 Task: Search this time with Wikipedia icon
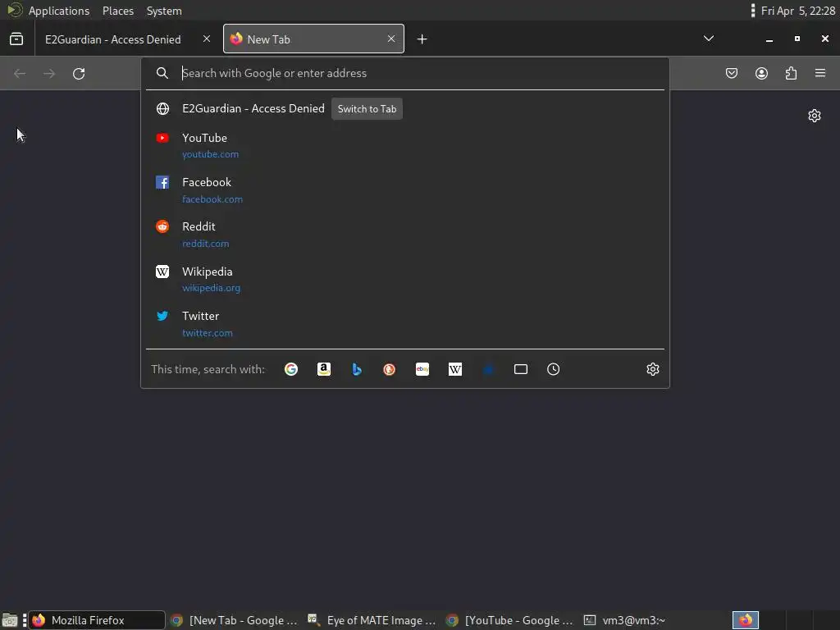[x=454, y=369]
